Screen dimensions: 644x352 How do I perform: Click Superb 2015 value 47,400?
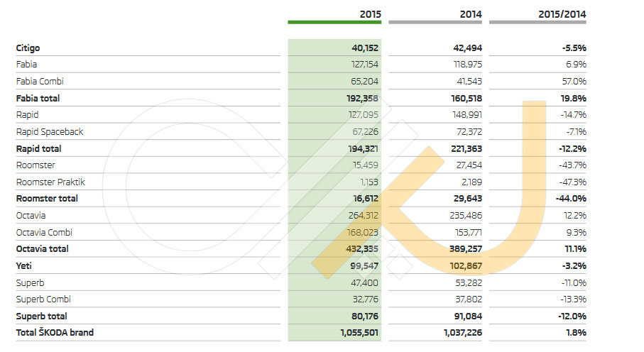(365, 283)
